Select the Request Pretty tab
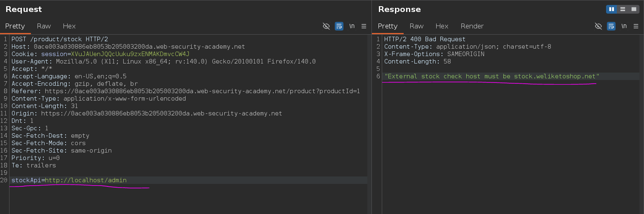 pyautogui.click(x=15, y=26)
